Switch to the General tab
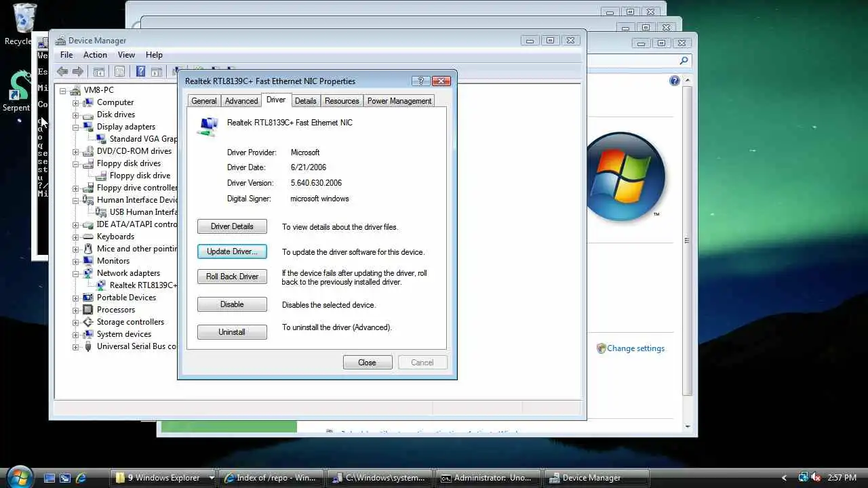Screen dimensions: 868x488 (204, 101)
